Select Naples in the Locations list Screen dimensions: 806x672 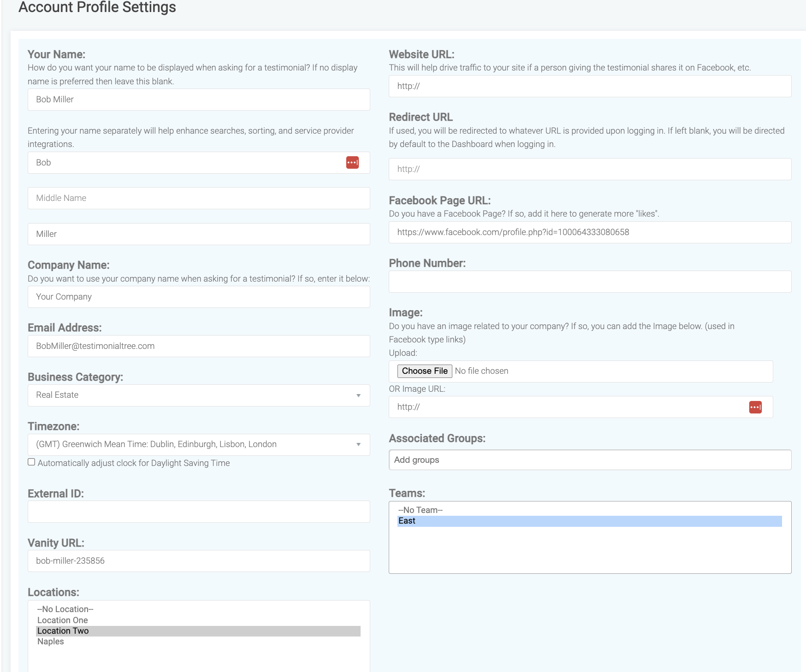pos(198,642)
